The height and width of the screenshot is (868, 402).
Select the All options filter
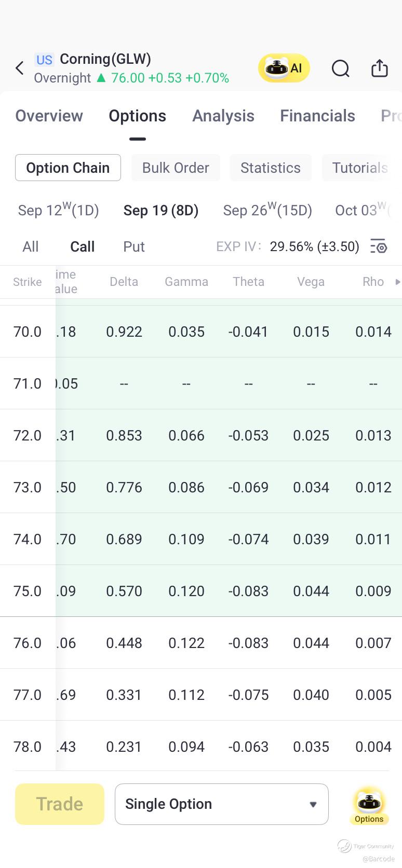coord(31,246)
